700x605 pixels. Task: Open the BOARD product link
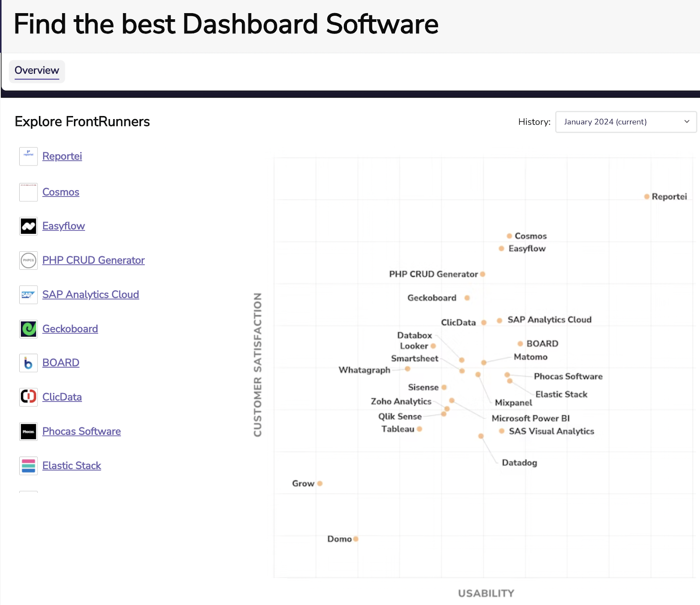click(61, 363)
